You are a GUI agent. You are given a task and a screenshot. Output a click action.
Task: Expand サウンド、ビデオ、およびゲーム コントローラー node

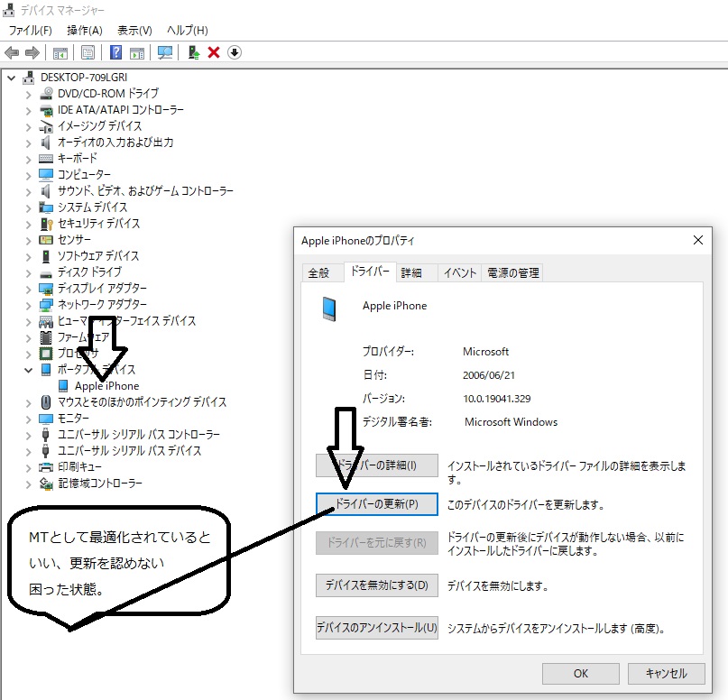(28, 192)
